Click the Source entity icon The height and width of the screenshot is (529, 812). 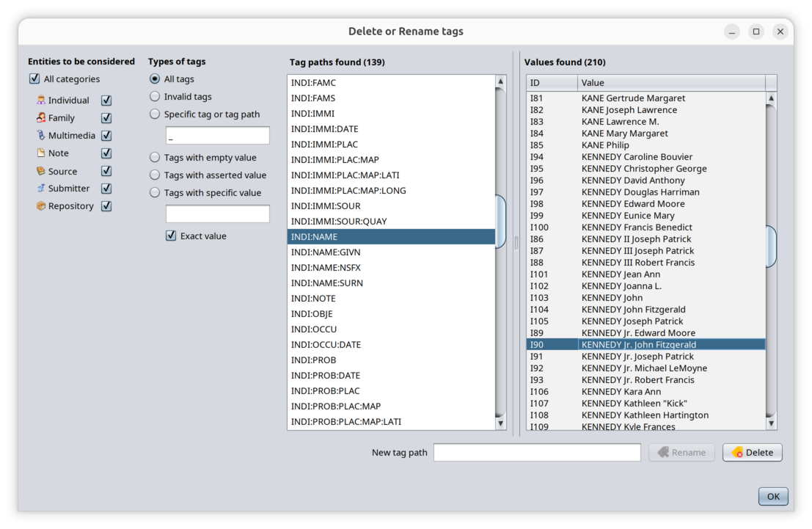pyautogui.click(x=41, y=171)
